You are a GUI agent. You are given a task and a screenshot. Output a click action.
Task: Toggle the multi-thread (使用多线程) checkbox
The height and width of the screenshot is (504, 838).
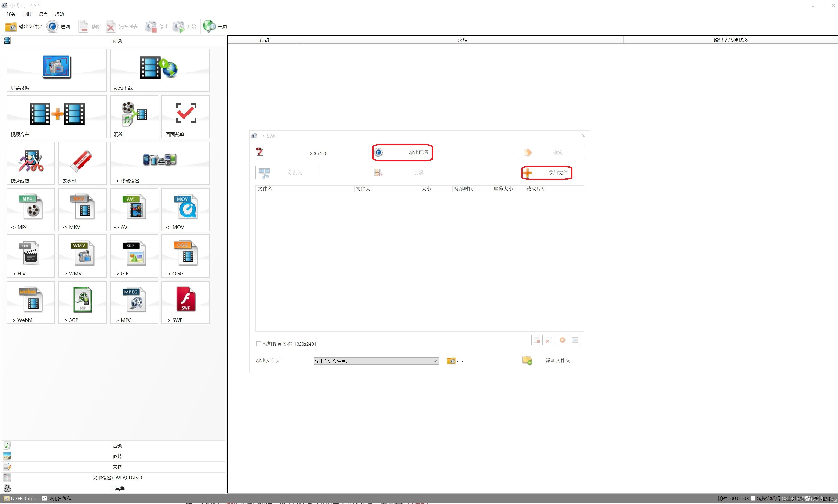coord(45,498)
